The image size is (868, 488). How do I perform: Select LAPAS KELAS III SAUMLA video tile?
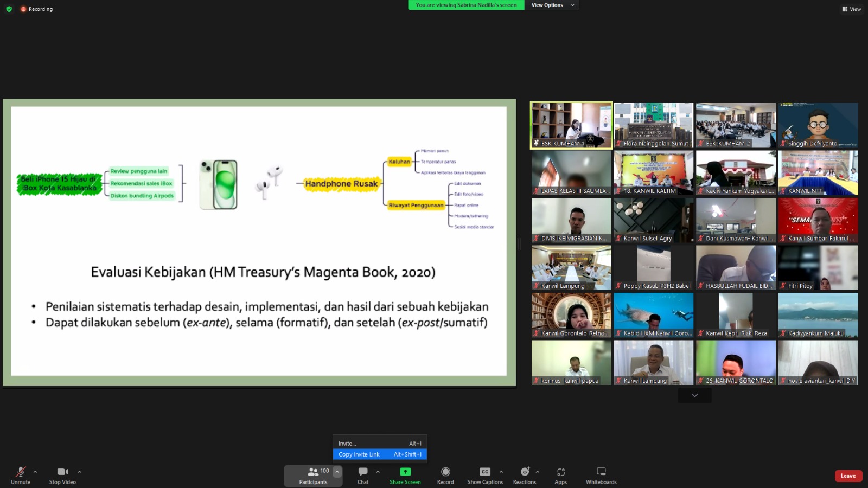pos(571,173)
